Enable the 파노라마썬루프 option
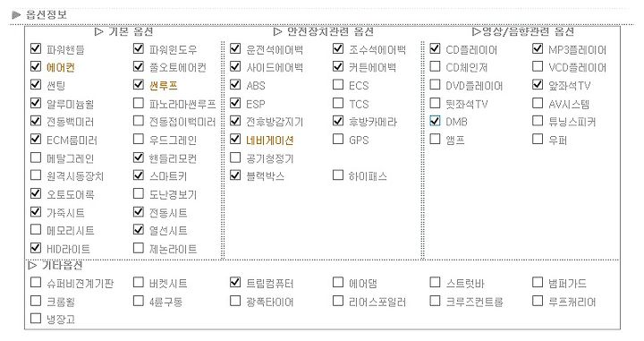The height and width of the screenshot is (341, 644). click(139, 103)
